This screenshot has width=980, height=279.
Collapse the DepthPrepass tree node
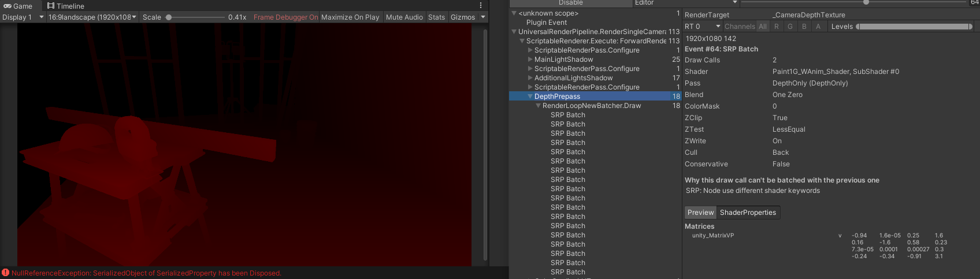(530, 96)
